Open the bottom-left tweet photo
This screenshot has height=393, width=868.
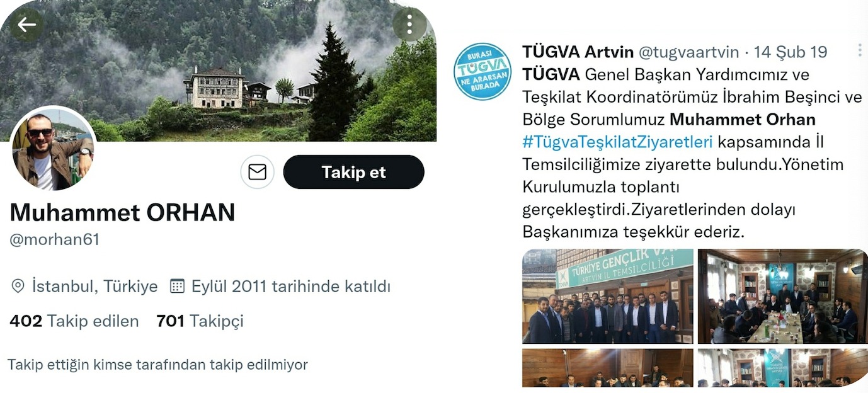(x=608, y=368)
